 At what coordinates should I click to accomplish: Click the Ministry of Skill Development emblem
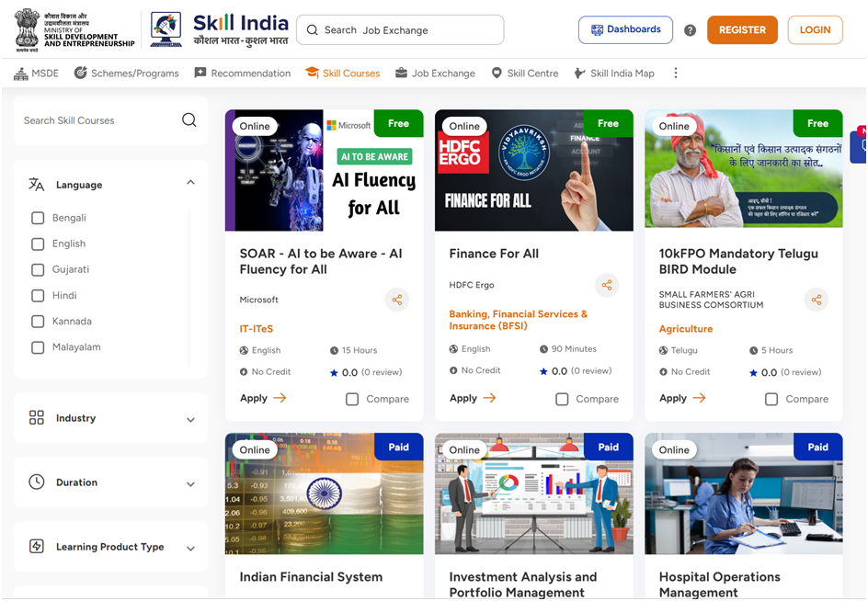pyautogui.click(x=27, y=30)
